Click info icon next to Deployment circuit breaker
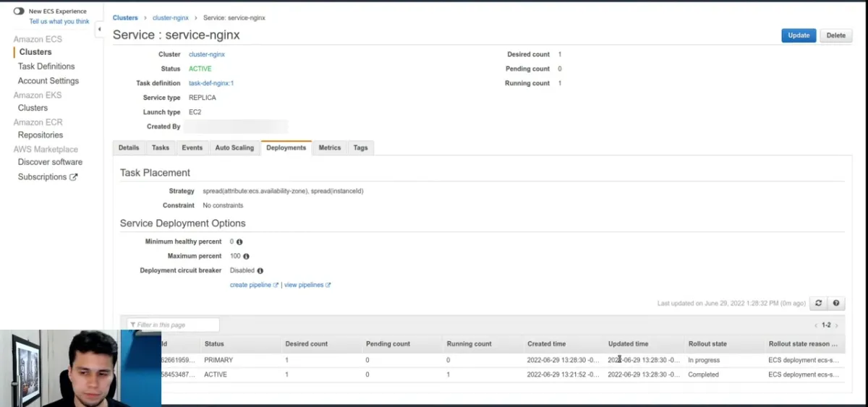Screen dimensions: 868x407 [260, 271]
